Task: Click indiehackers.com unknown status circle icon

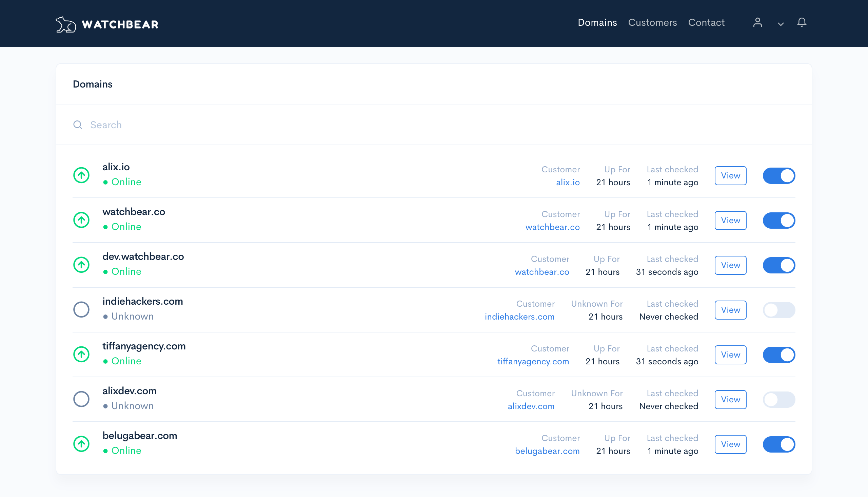Action: pyautogui.click(x=81, y=310)
